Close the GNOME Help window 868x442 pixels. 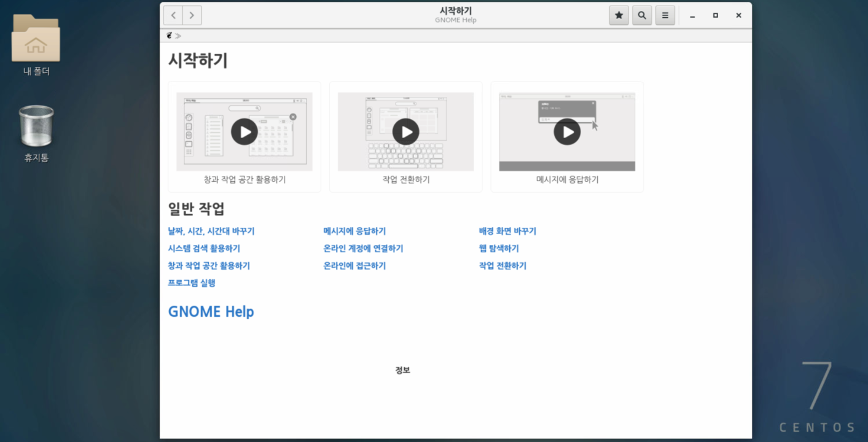(x=738, y=15)
